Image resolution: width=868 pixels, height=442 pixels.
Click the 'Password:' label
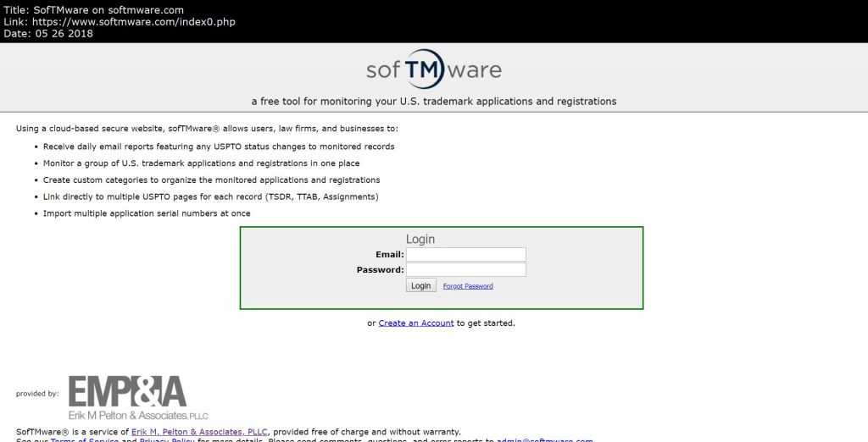pyautogui.click(x=381, y=270)
